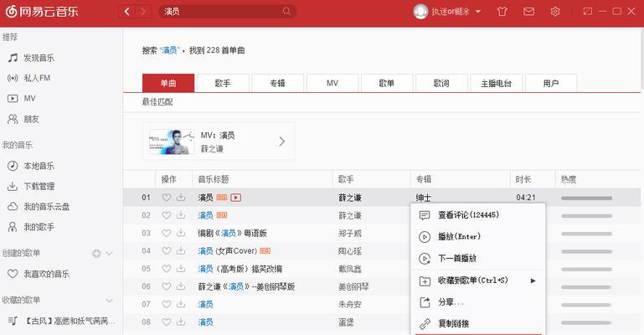644x335 pixels.
Task: Like song 07 朱舟安 heart icon
Action: (x=166, y=304)
